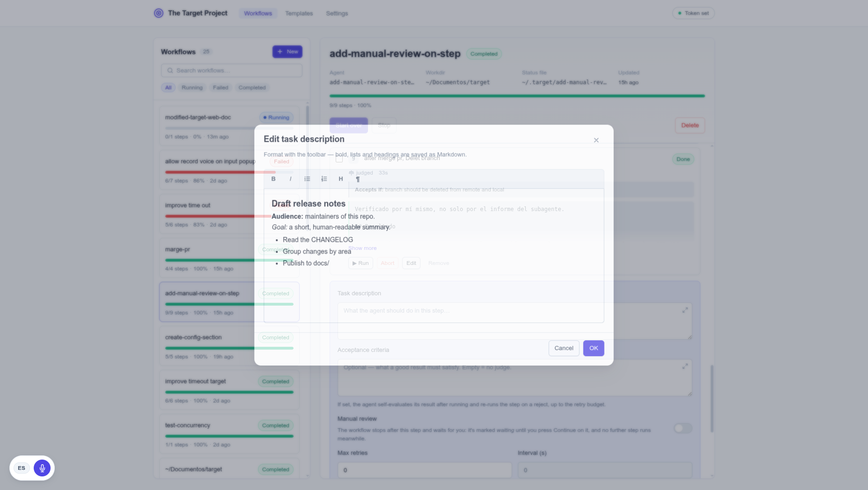
Task: Insert a numbered list
Action: pos(324,179)
